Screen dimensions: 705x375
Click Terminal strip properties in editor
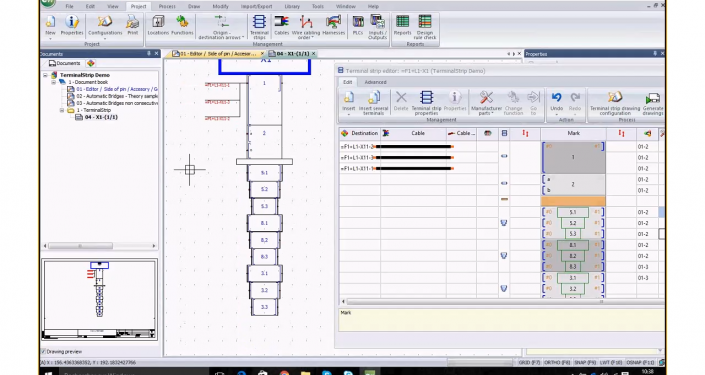click(x=426, y=103)
